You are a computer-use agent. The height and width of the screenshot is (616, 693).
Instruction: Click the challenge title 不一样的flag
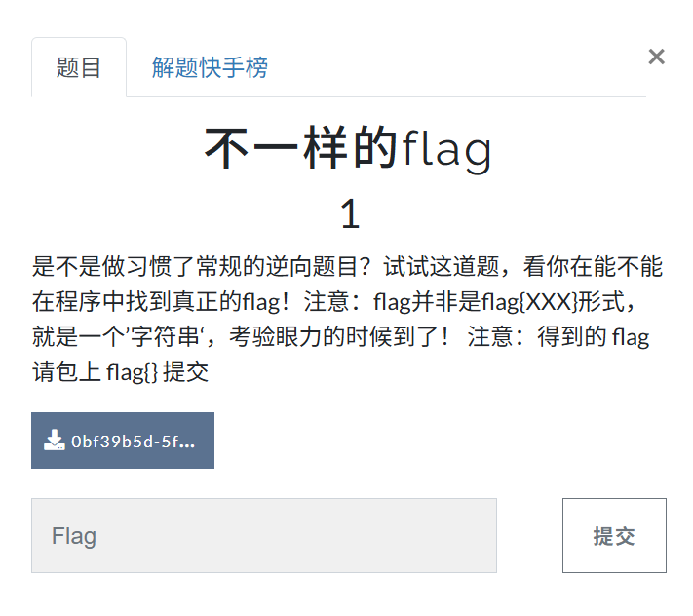[348, 148]
